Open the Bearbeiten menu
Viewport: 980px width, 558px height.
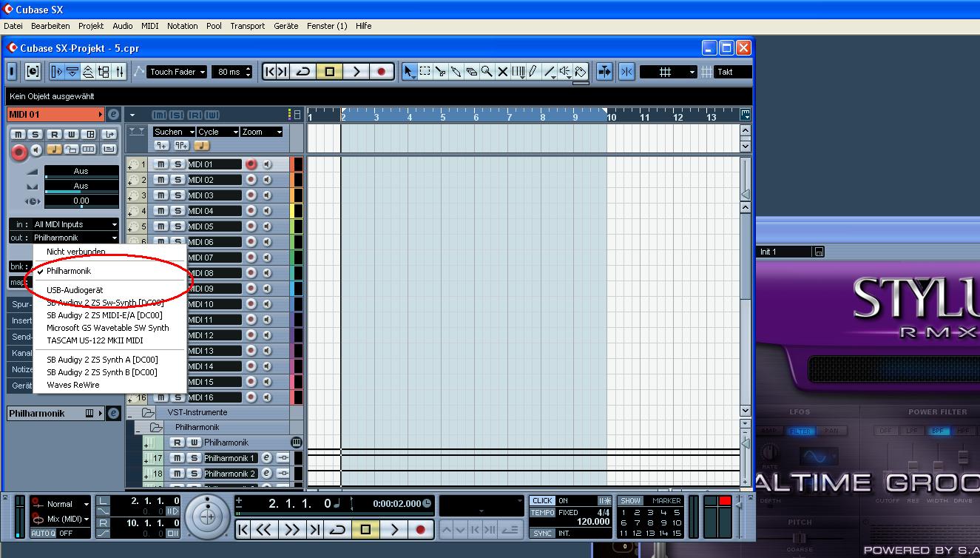(x=50, y=26)
